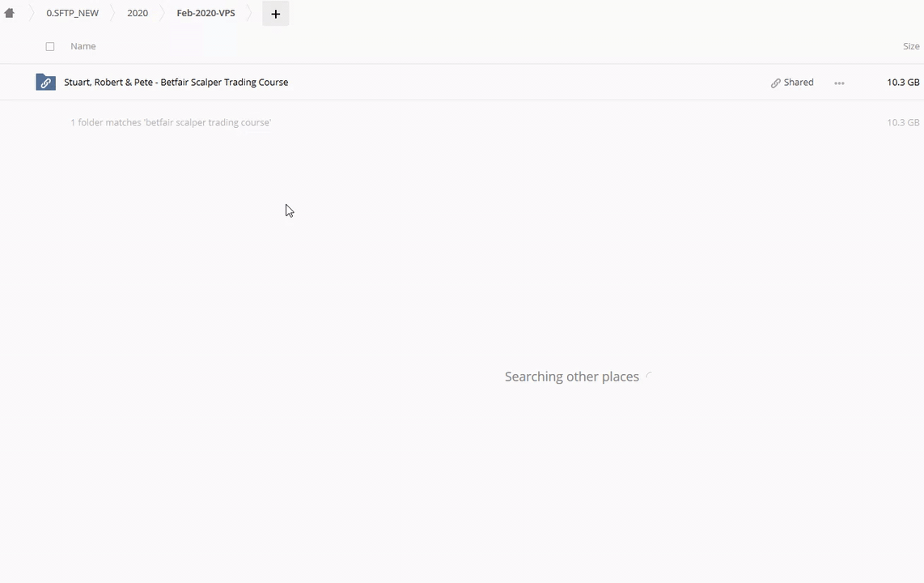Click the breadcrumb chevron after 2020
Image resolution: width=924 pixels, height=583 pixels.
(162, 13)
